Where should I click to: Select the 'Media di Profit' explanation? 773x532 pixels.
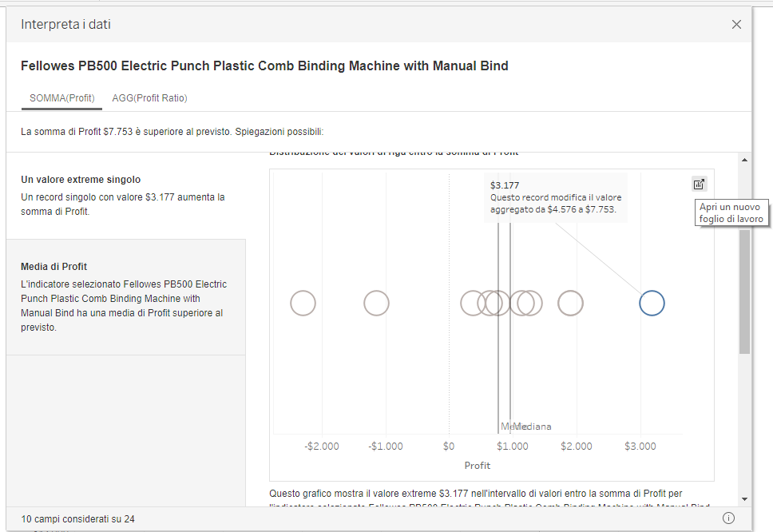click(x=125, y=296)
